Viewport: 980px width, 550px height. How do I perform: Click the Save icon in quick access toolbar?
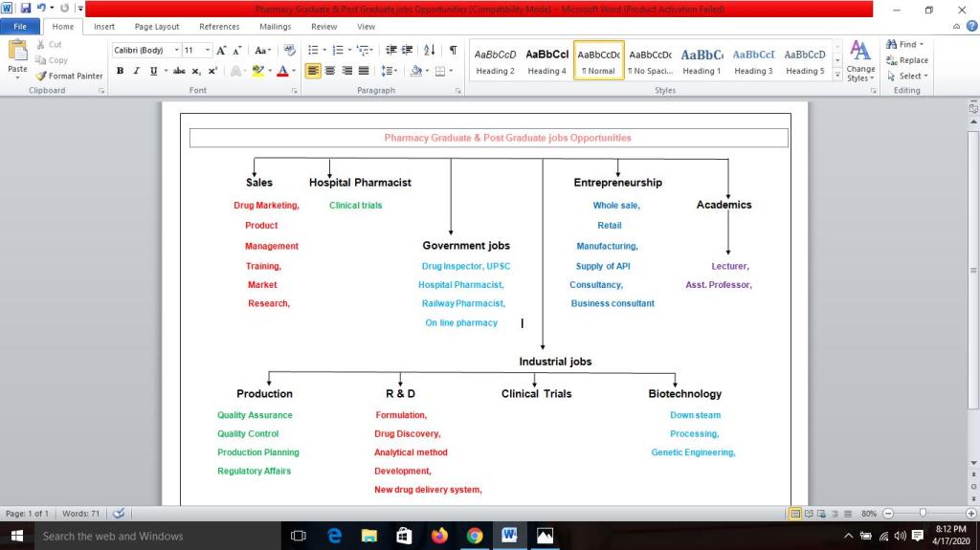(25, 9)
